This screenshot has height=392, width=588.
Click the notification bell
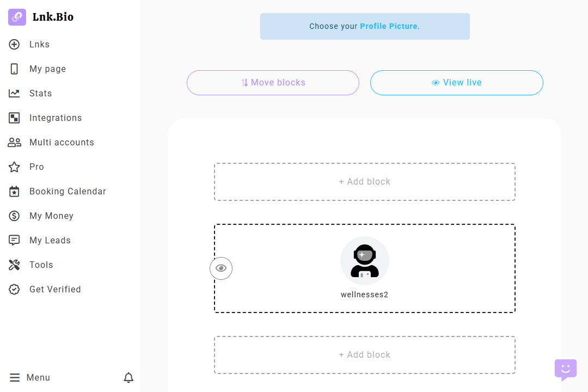(x=128, y=377)
